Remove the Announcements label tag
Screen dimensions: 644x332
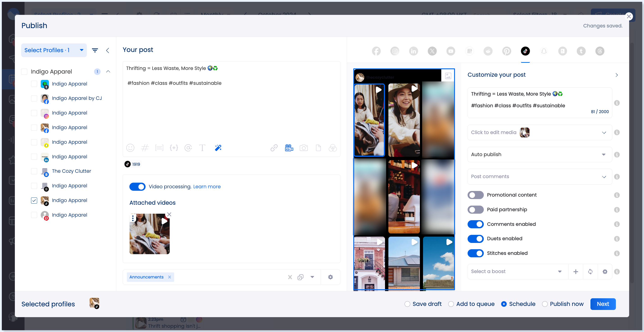tap(169, 277)
